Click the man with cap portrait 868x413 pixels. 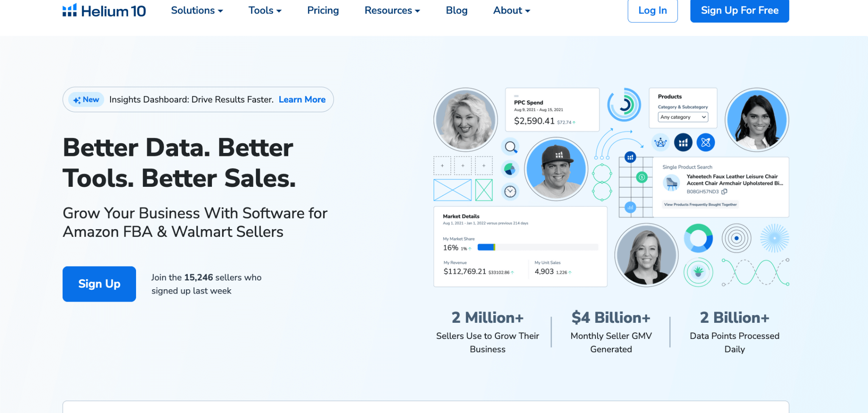556,169
